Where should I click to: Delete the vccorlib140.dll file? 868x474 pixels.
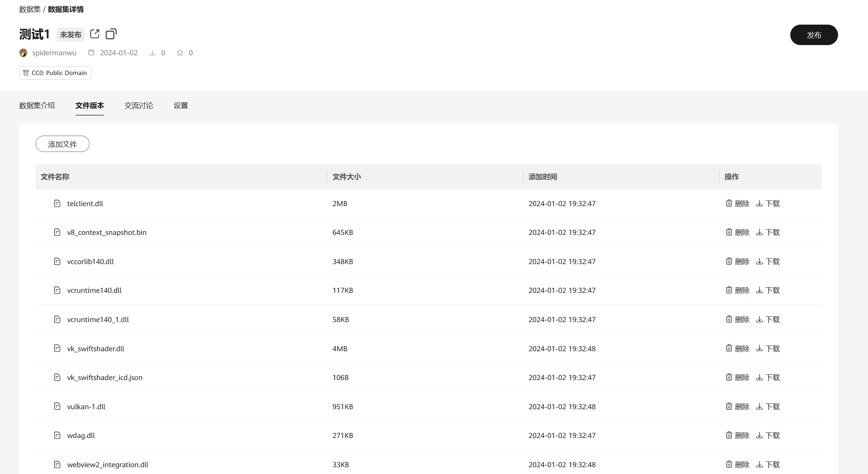point(737,261)
